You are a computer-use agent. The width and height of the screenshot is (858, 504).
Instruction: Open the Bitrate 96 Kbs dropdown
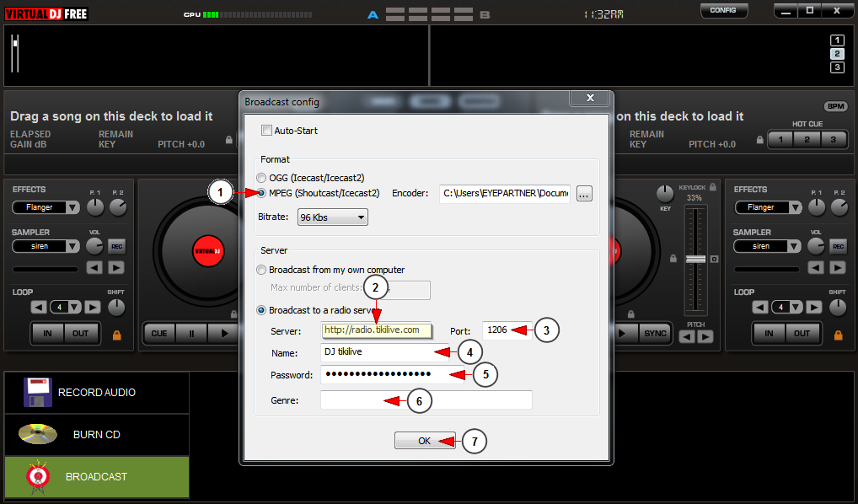333,217
